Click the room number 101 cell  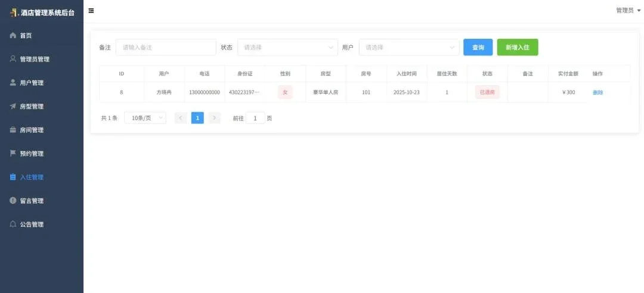pyautogui.click(x=366, y=92)
